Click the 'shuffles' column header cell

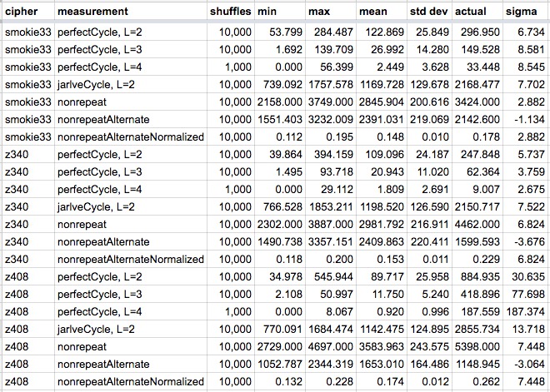(231, 12)
